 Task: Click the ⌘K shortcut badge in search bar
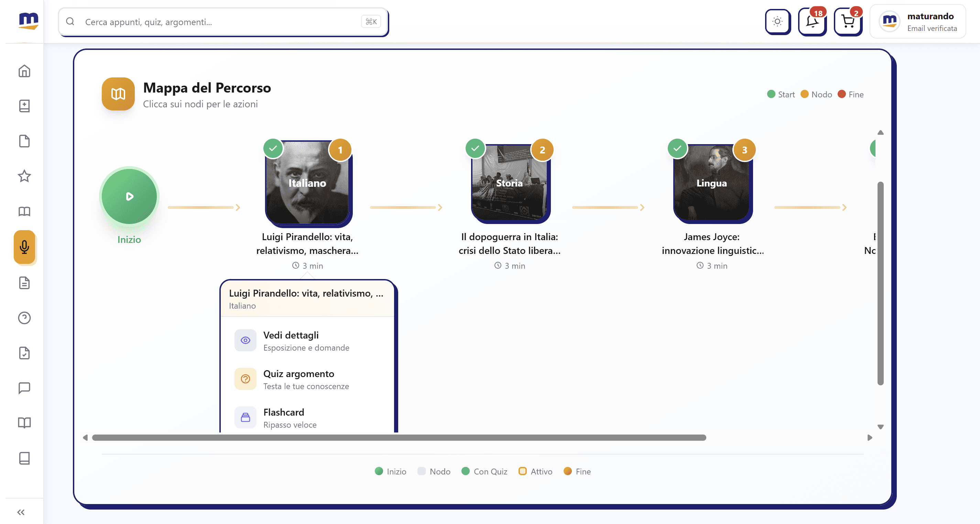pyautogui.click(x=371, y=22)
